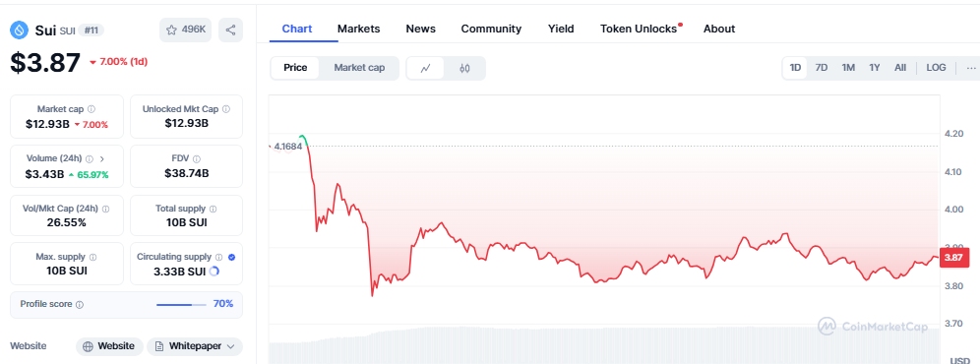The width and height of the screenshot is (980, 364).
Task: Switch to line chart view icon
Action: click(426, 68)
